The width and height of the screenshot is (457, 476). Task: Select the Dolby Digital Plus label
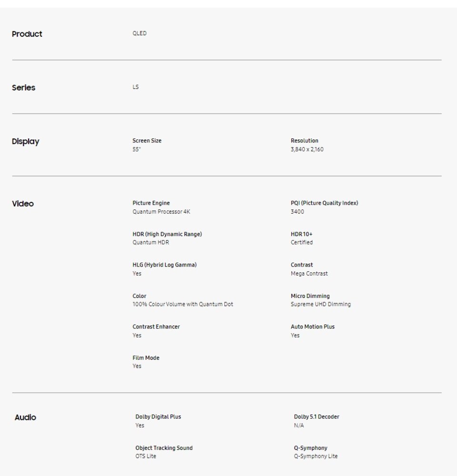click(158, 417)
